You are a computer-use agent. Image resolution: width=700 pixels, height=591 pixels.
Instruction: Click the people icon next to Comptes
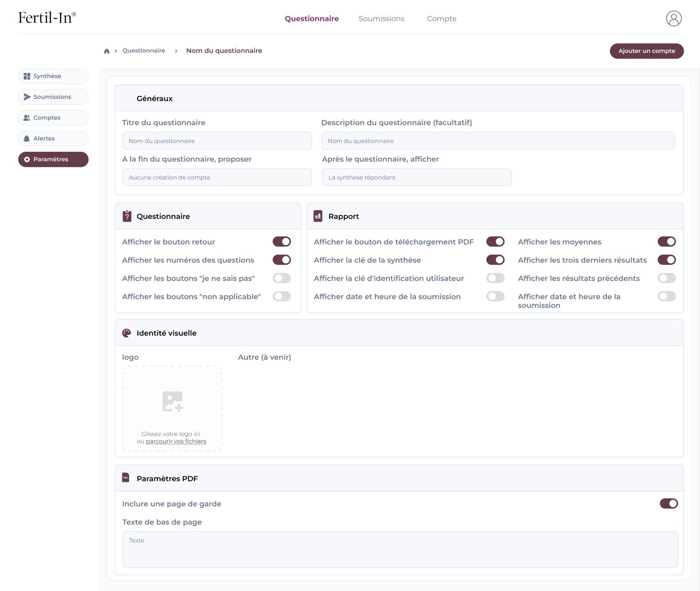pos(27,118)
